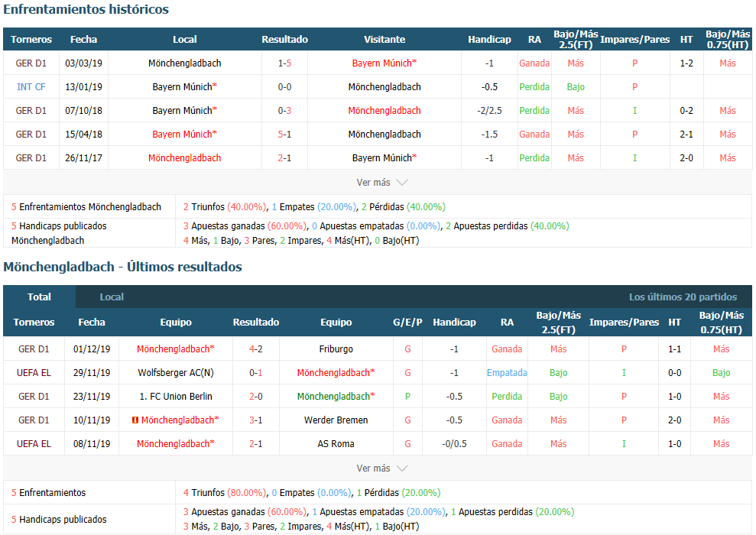This screenshot has height=535, width=756.
Task: Open 'Los últimos 20 partidos' selector
Action: [x=683, y=297]
